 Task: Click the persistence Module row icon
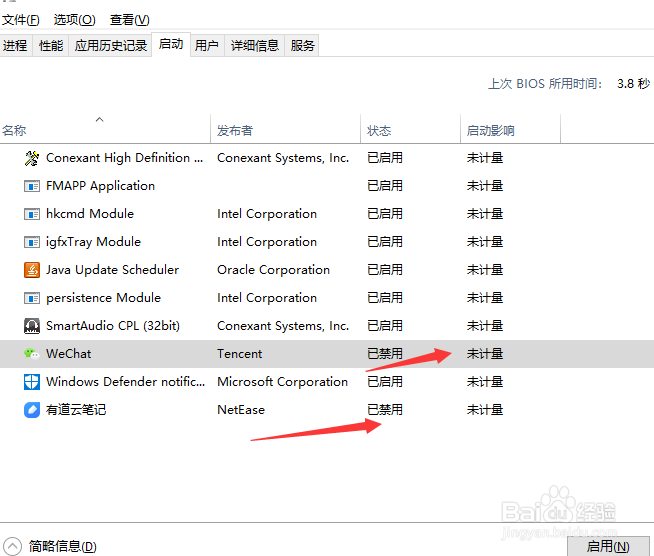(x=32, y=298)
